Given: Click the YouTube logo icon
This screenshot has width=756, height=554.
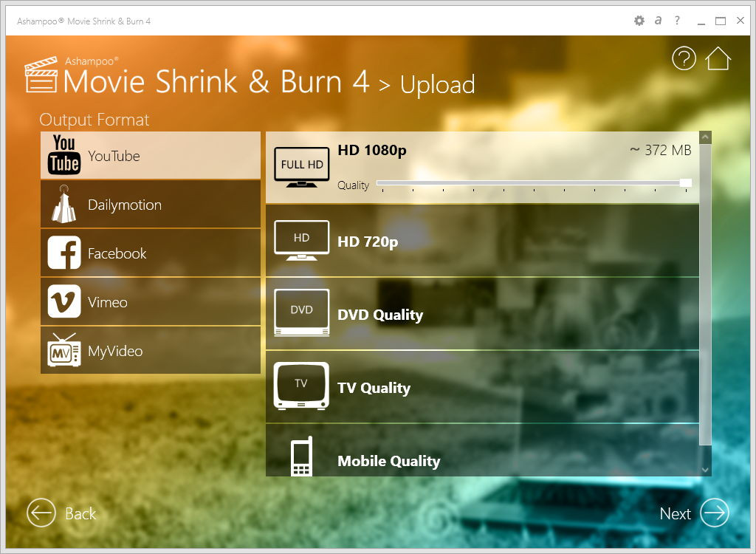Looking at the screenshot, I should tap(64, 155).
